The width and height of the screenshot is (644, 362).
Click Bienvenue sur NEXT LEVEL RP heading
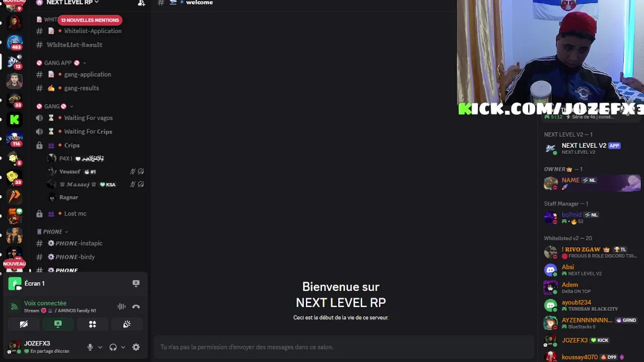point(341,295)
